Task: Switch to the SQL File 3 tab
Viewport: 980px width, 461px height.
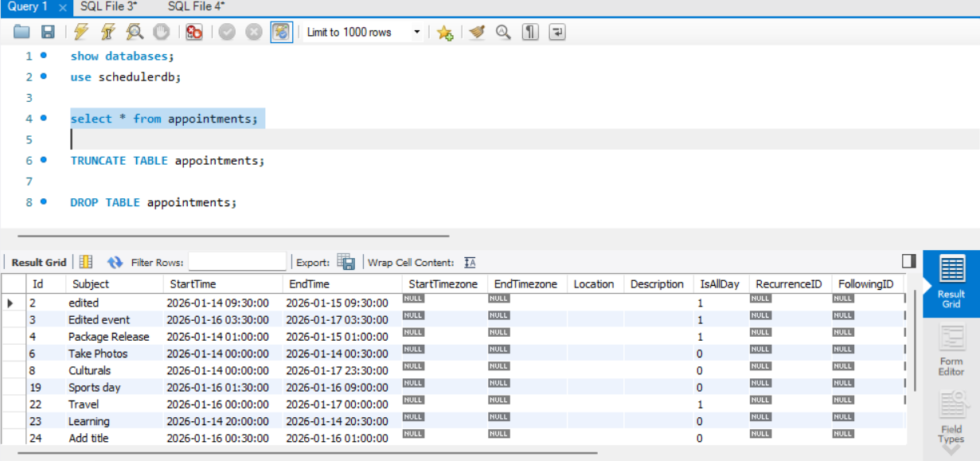Action: point(107,6)
